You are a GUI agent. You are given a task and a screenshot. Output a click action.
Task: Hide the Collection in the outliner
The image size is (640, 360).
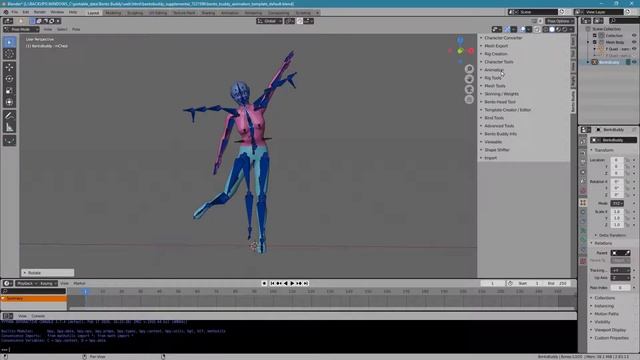634,36
